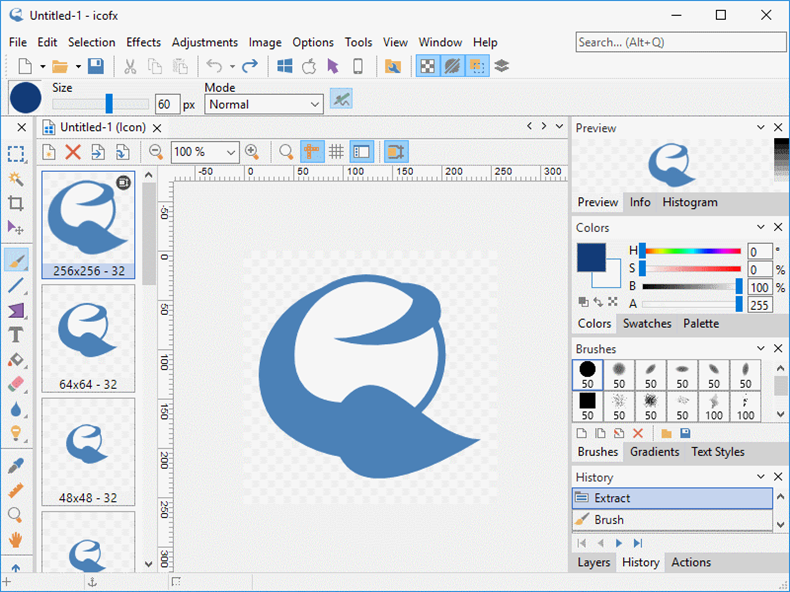The image size is (790, 592).
Task: Toggle the striped display button in toolbar
Action: [452, 66]
